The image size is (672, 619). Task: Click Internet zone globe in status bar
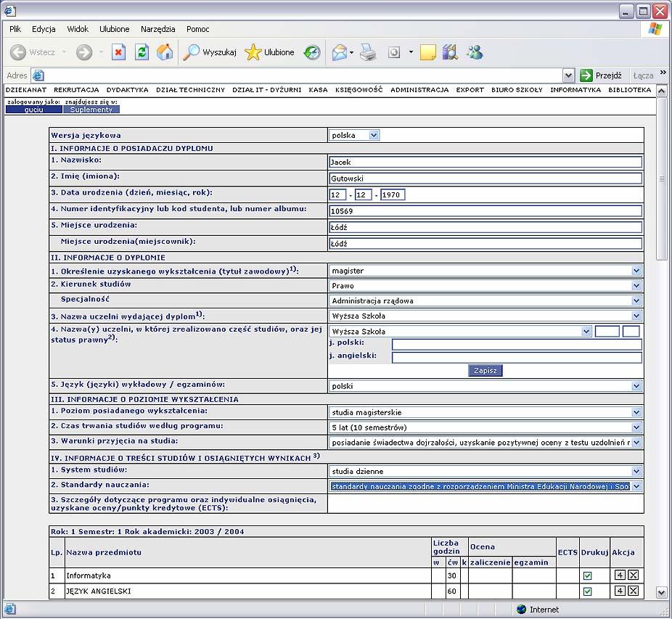tap(522, 609)
